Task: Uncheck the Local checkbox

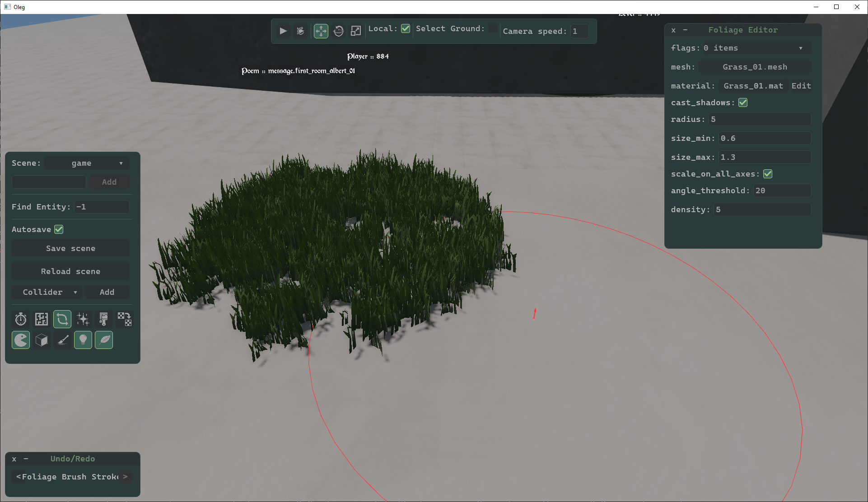Action: pos(406,28)
